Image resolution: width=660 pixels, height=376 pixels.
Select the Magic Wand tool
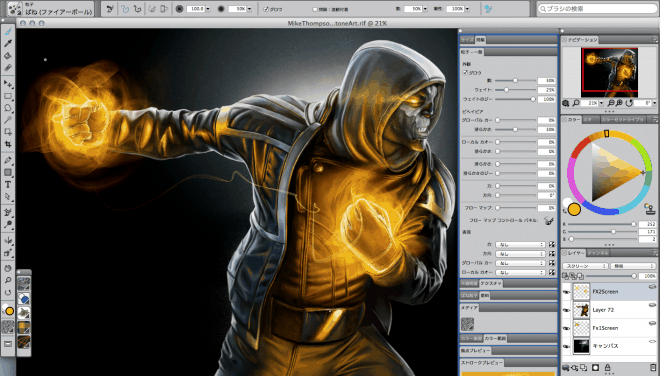pyautogui.click(x=8, y=120)
